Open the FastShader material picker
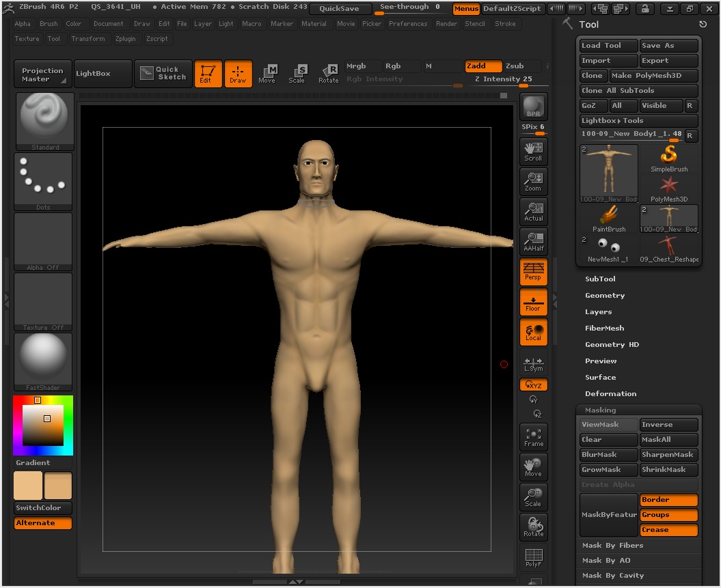 point(43,361)
